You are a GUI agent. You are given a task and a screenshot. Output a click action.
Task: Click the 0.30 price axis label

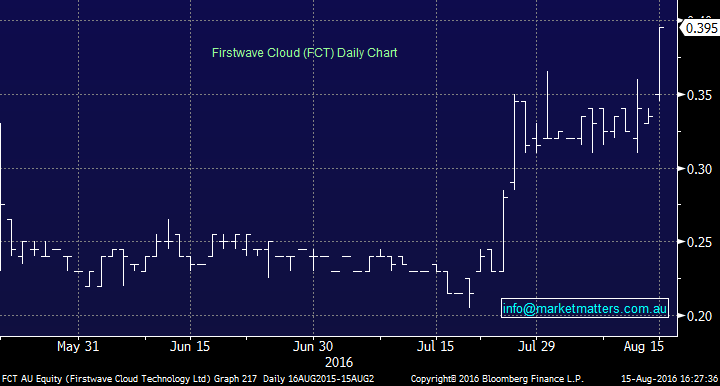[699, 169]
